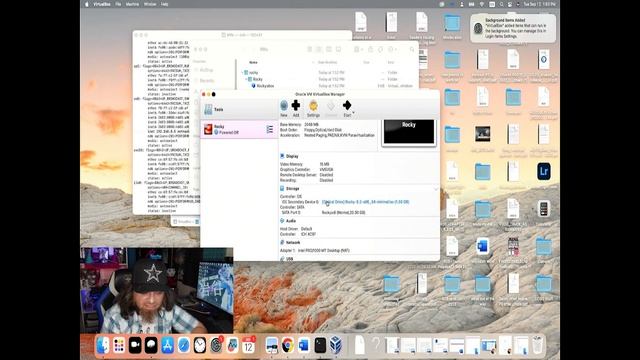Open Preview from the Dock

271,345
